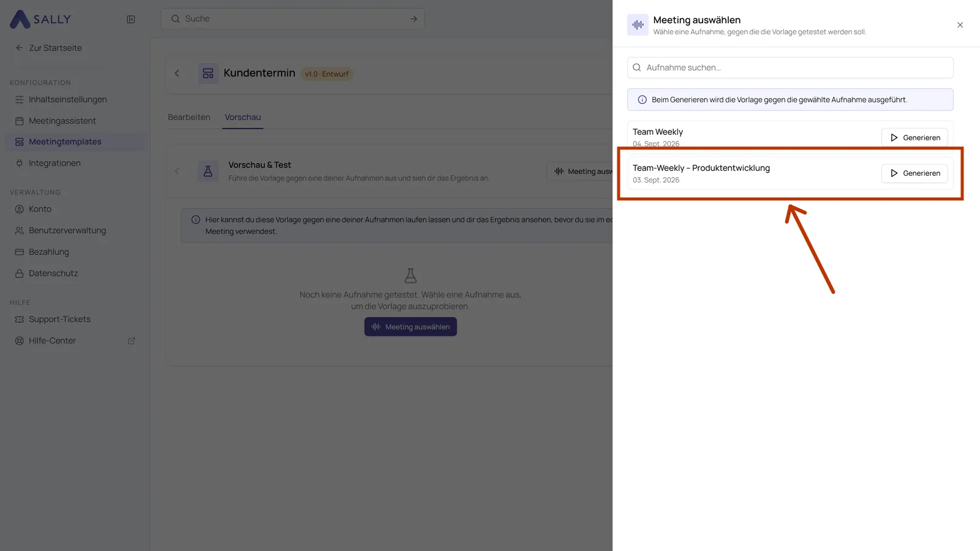Click the arrow icon in the Suche bar
Screen dimensions: 980x551
pyautogui.click(x=414, y=19)
